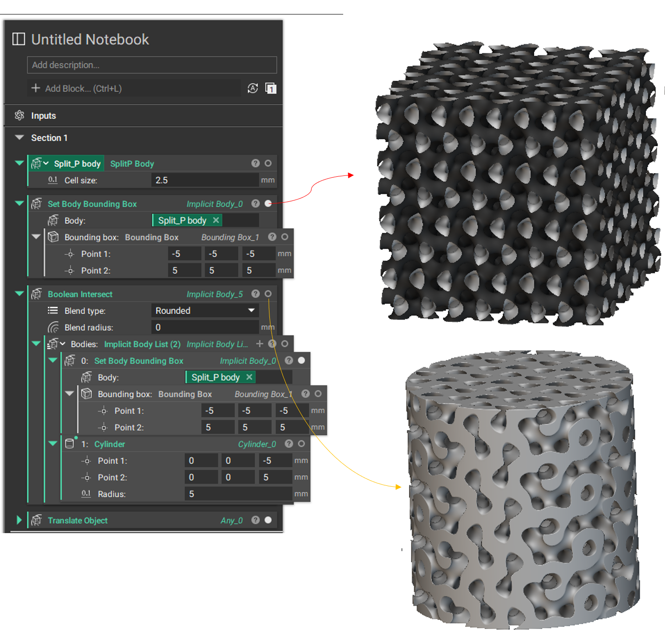
Task: Click the Point 1 coordinate marker icon
Action: pyautogui.click(x=70, y=254)
